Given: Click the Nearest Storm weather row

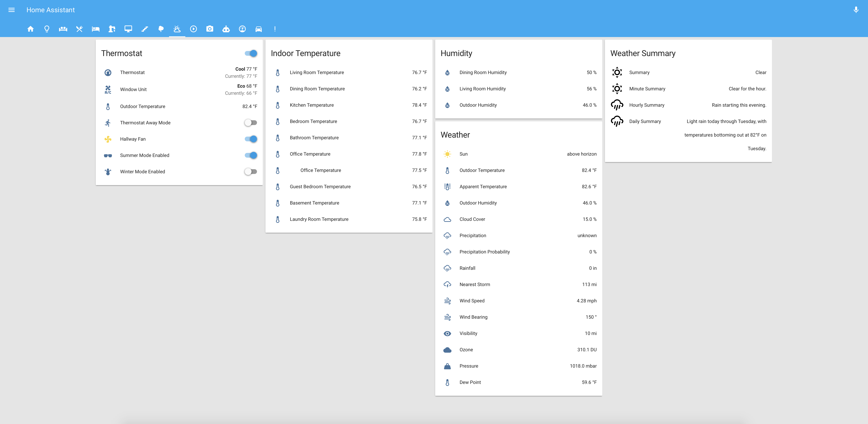Looking at the screenshot, I should coord(474,284).
